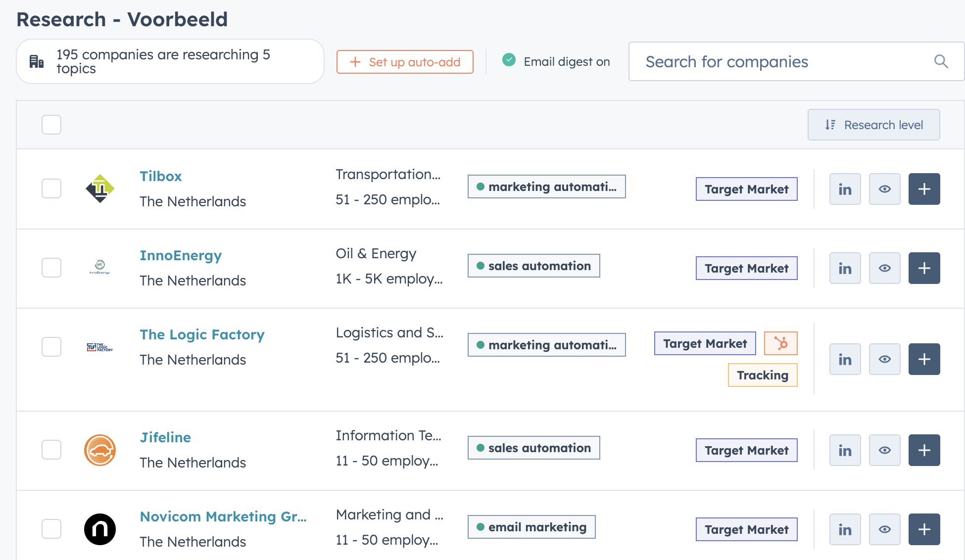
Task: Click the eye preview icon for InnoEnergy
Action: click(x=884, y=268)
